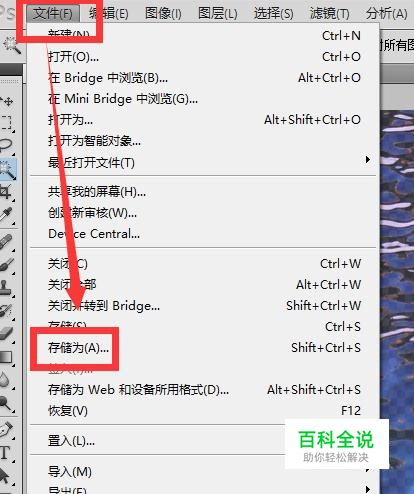Click 在 Bridge 中浏览(B)... entry

[108, 78]
